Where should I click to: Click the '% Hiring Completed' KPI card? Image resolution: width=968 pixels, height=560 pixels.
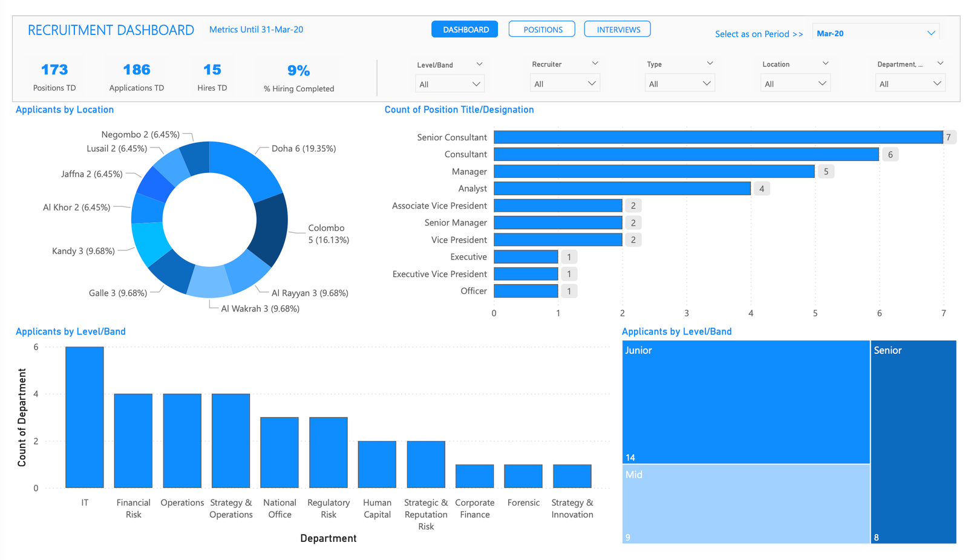(x=298, y=76)
